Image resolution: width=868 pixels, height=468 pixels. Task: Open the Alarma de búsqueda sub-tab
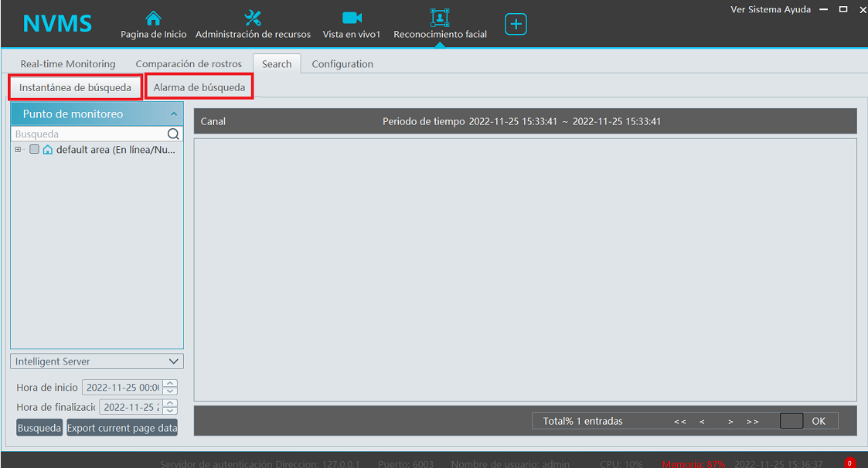click(x=199, y=87)
